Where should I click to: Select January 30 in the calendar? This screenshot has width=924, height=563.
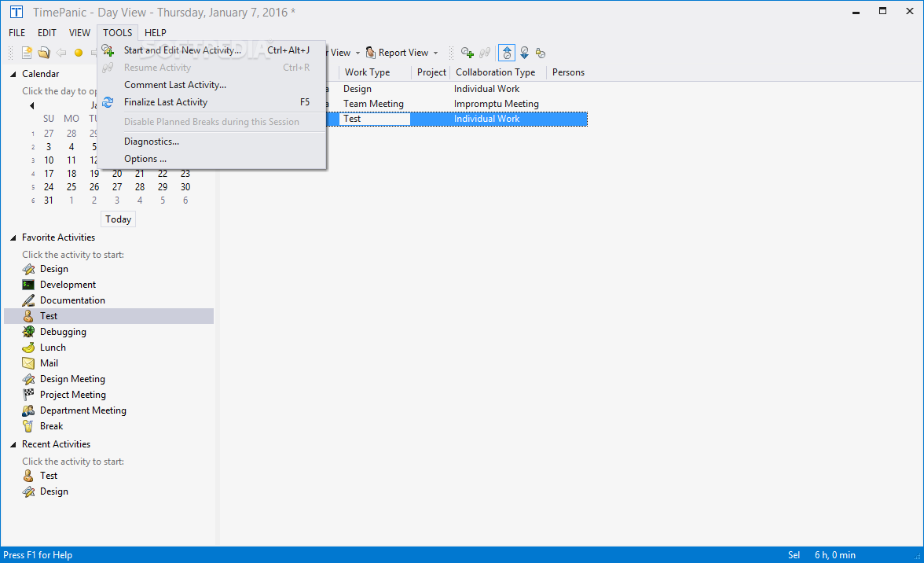click(x=185, y=187)
